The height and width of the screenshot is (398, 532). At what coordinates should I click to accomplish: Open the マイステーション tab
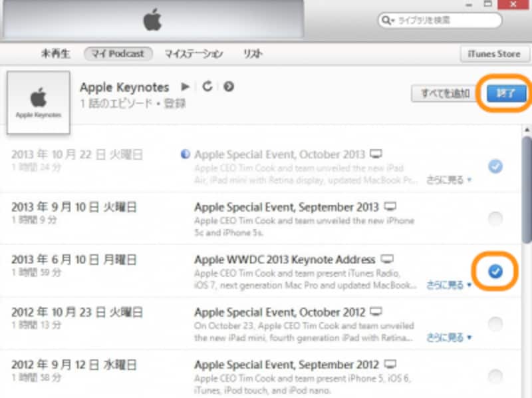coord(194,54)
